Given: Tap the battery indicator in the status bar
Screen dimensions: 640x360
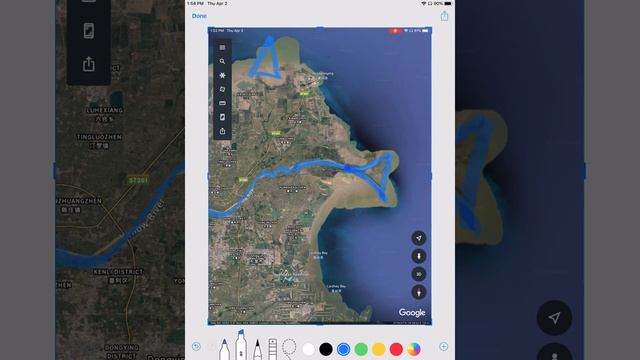Looking at the screenshot, I should click(x=448, y=3).
